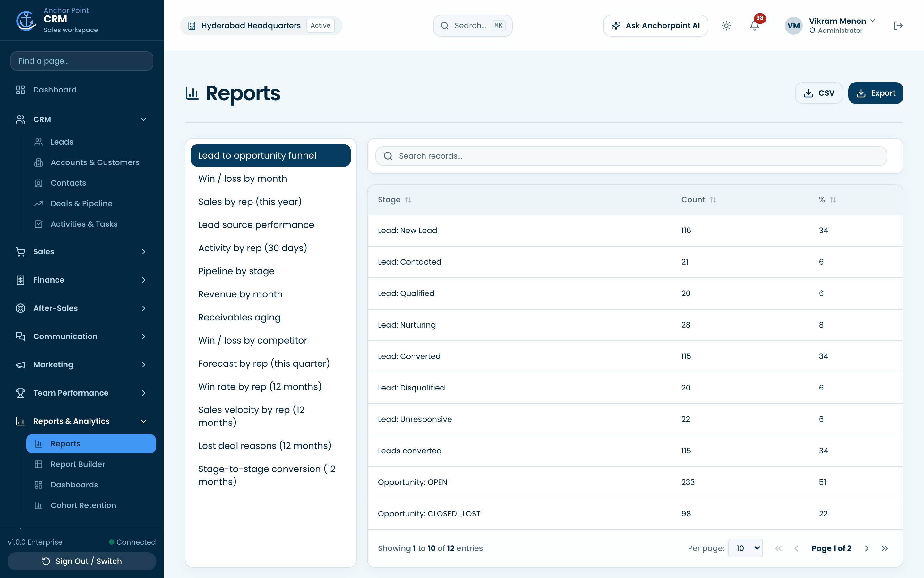The height and width of the screenshot is (578, 924).
Task: Select Win / loss by competitor report
Action: [271, 340]
